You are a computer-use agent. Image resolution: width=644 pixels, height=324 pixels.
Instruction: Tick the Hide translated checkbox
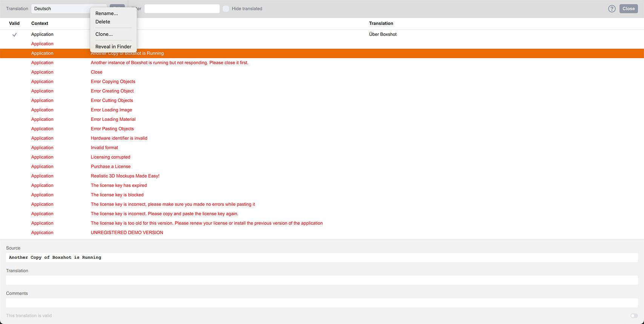(x=226, y=9)
